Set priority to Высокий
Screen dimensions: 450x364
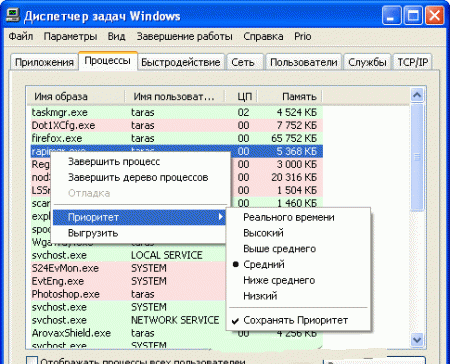263,233
